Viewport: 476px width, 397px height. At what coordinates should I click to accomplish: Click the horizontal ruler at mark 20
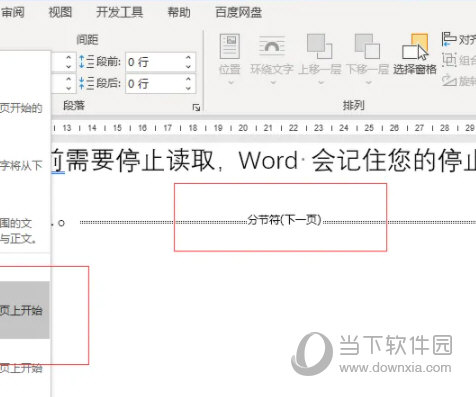pos(243,128)
